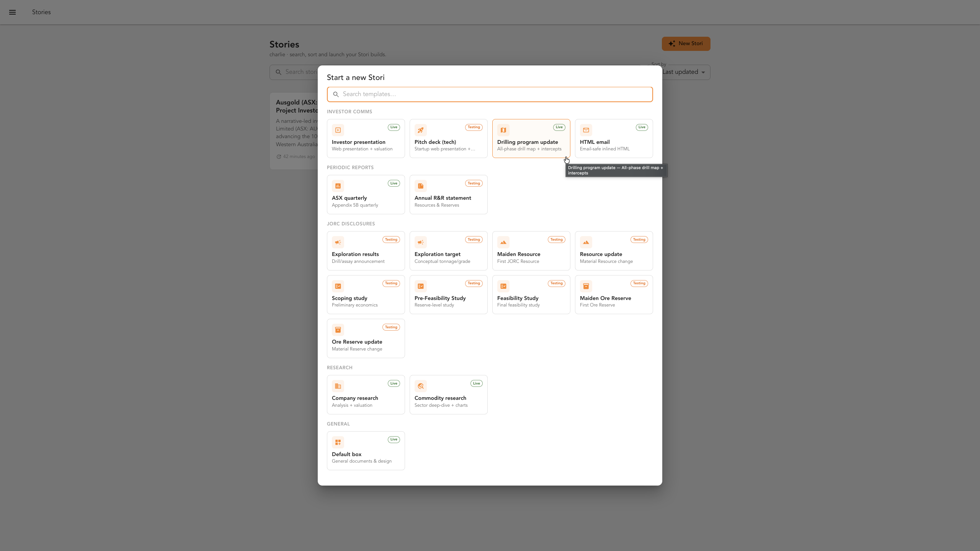Focus the Search stories field behind the dialog

294,72
